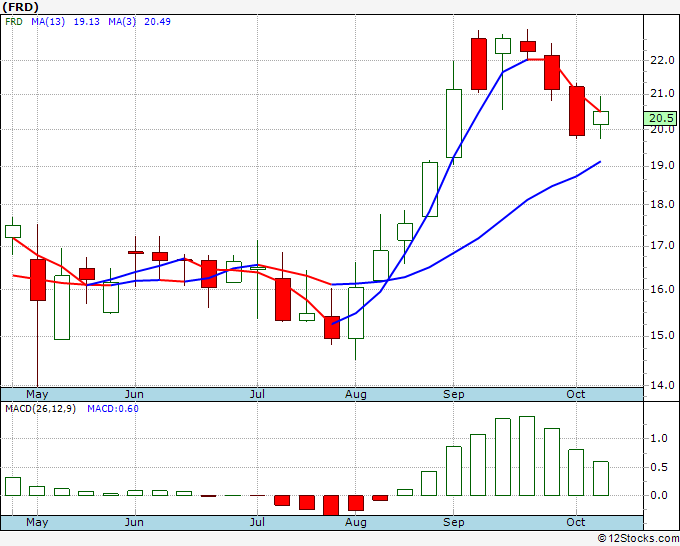
Task: Click the 14.0 price axis label
Action: (x=662, y=385)
